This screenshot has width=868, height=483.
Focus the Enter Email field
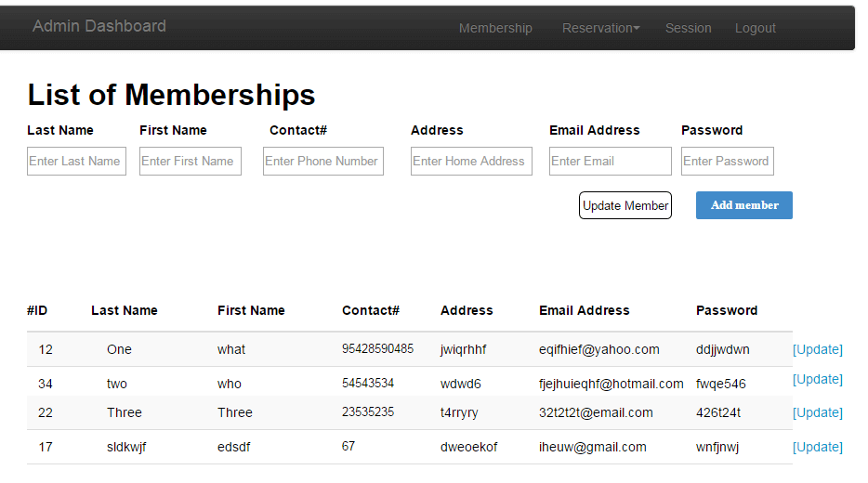(x=610, y=161)
